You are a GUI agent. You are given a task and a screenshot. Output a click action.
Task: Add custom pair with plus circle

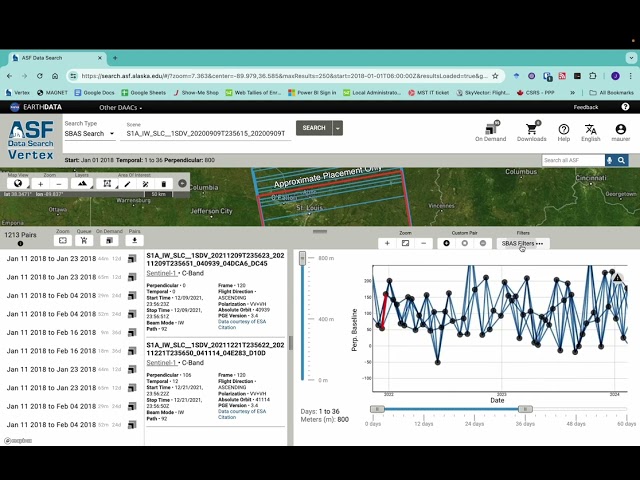(447, 243)
